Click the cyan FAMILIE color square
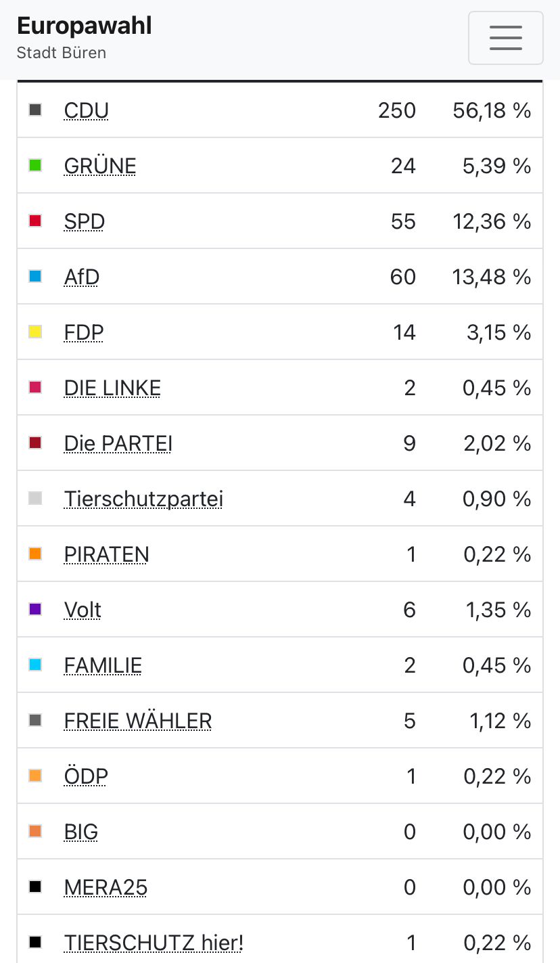The image size is (560, 963). (x=35, y=665)
